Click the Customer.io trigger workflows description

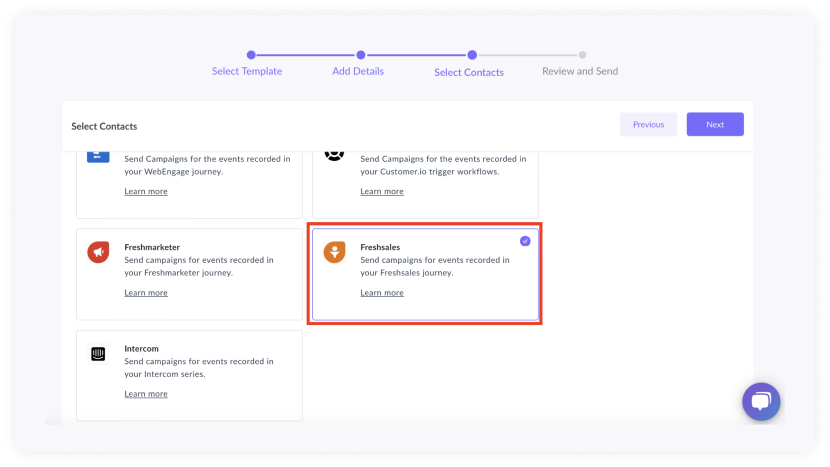pos(444,165)
